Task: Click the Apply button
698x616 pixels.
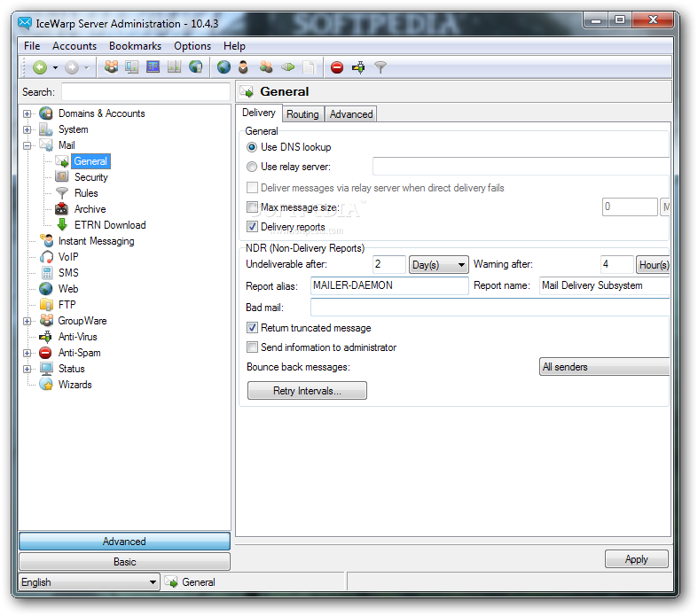Action: point(637,559)
